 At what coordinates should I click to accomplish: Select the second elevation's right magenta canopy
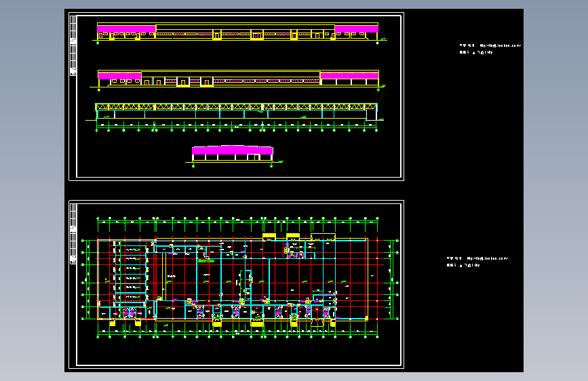tap(349, 75)
